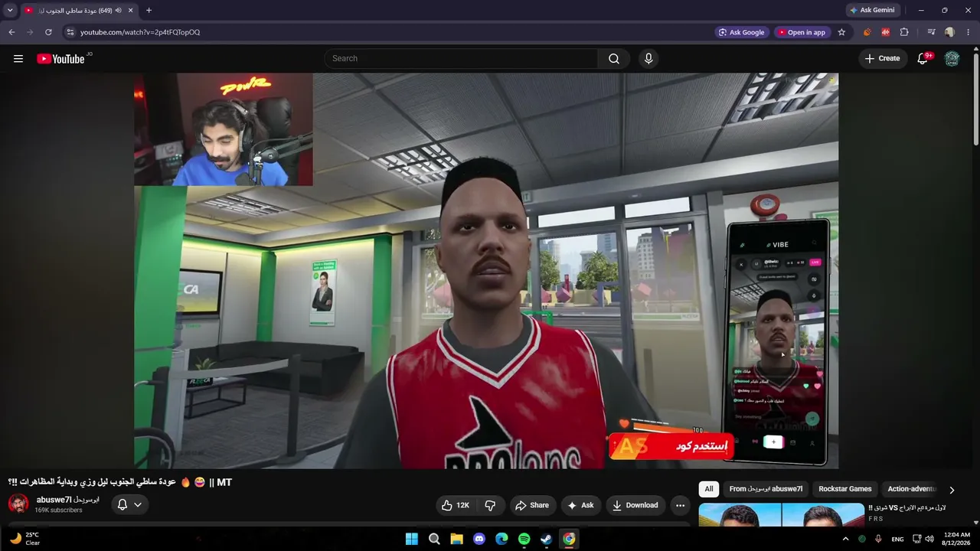Switch the ENG input language
Viewport: 980px width, 551px height.
click(x=897, y=540)
